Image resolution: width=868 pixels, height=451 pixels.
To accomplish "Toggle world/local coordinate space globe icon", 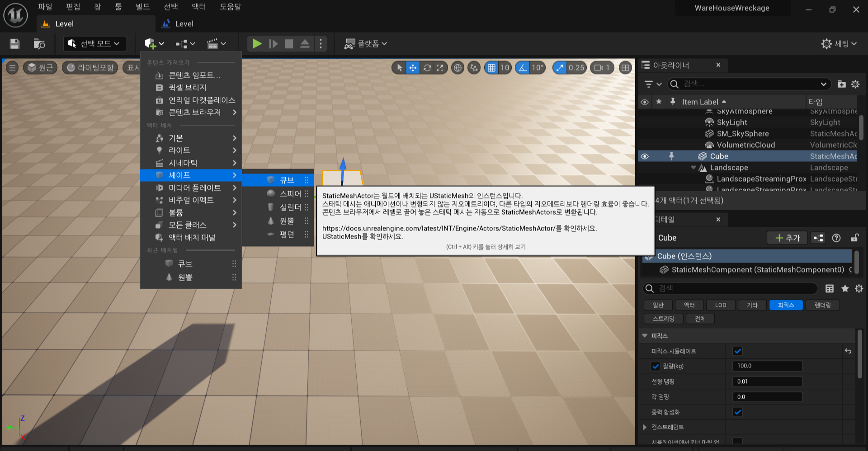I will tap(458, 68).
